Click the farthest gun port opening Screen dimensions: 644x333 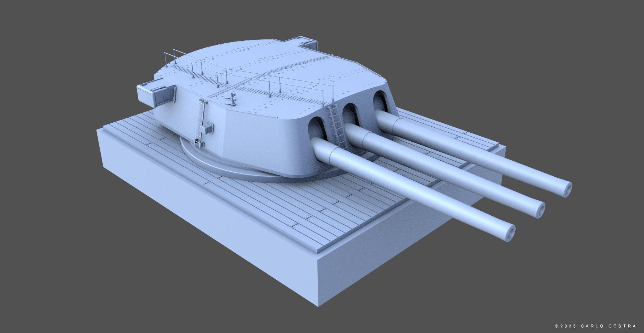tap(381, 102)
